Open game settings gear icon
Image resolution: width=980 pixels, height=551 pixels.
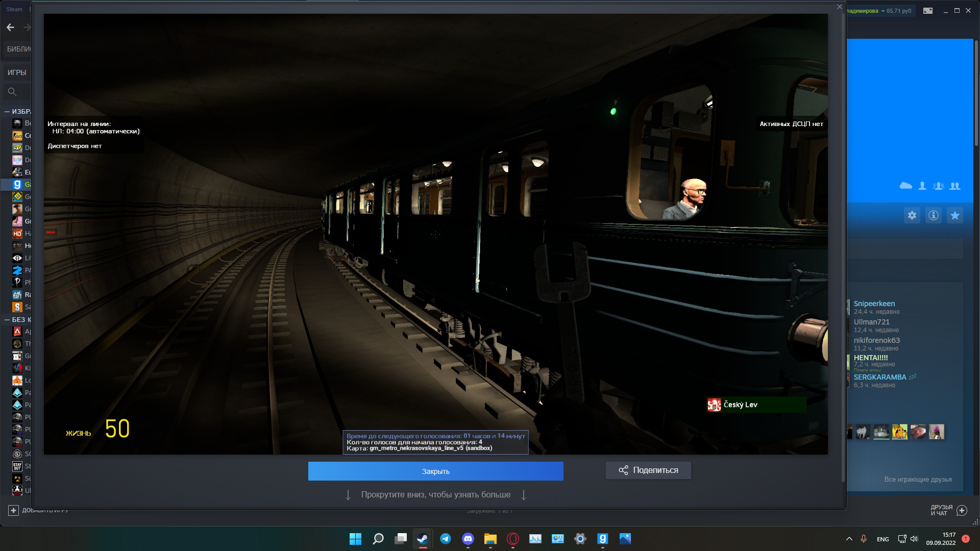(912, 215)
